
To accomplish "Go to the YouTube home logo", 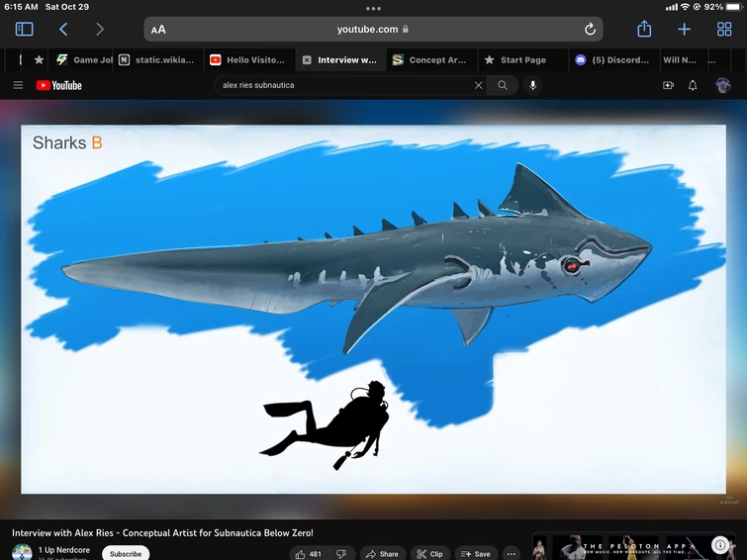I will pyautogui.click(x=59, y=85).
